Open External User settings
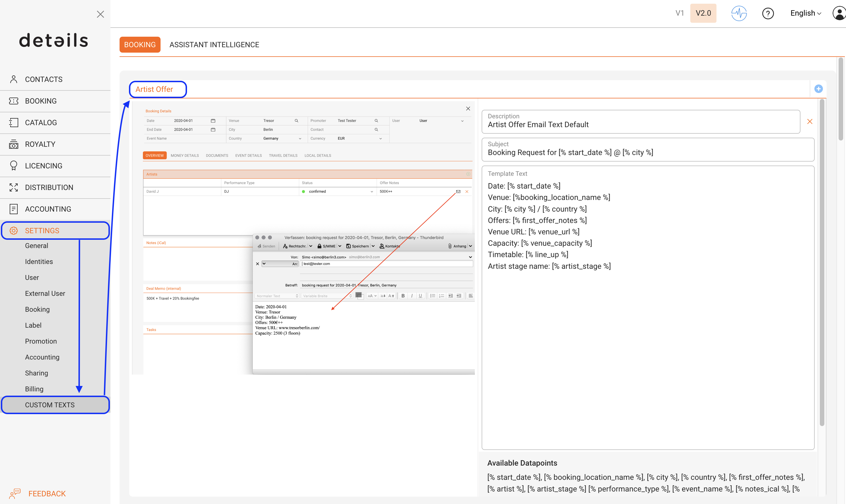This screenshot has width=846, height=504. click(x=45, y=294)
